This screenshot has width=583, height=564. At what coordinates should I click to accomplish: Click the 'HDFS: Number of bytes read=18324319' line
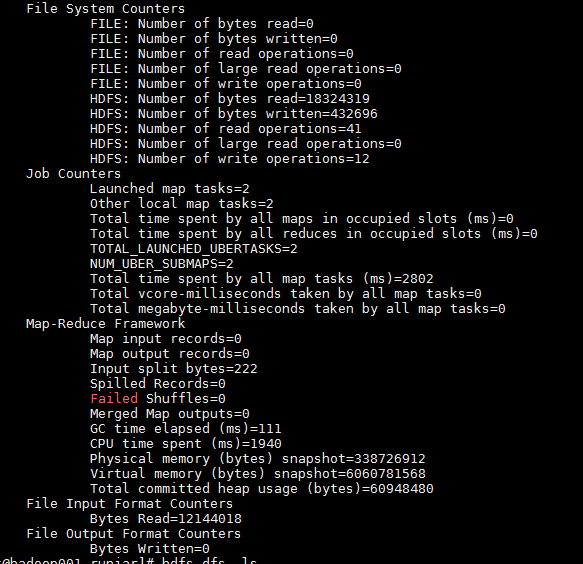click(229, 99)
